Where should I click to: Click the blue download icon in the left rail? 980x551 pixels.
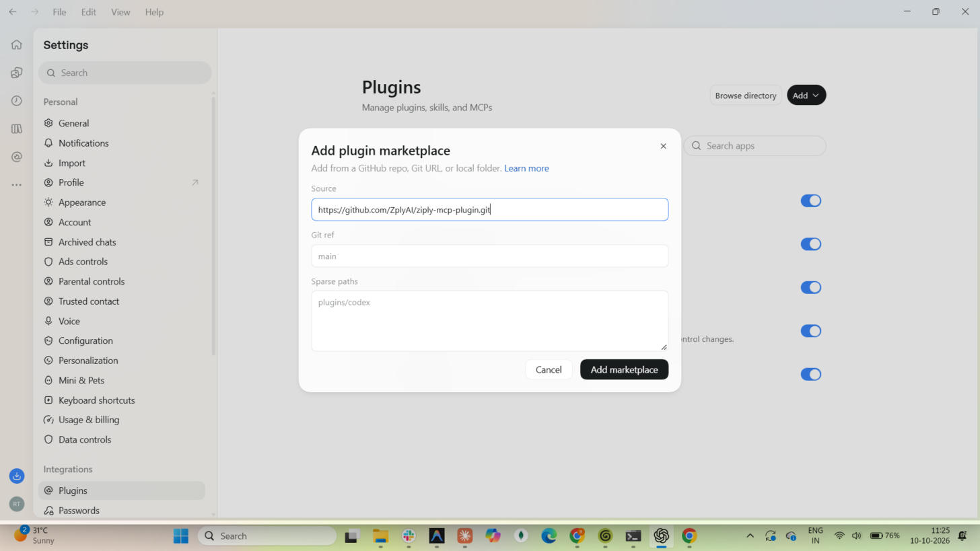coord(17,476)
